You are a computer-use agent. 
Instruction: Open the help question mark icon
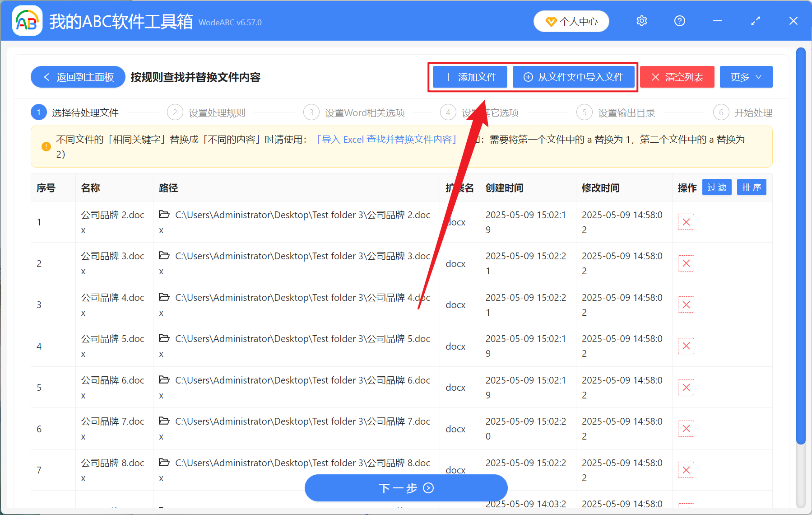tap(679, 21)
